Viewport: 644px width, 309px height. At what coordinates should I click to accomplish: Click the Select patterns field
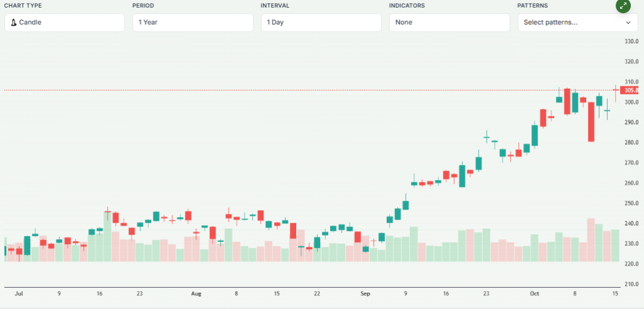[569, 23]
